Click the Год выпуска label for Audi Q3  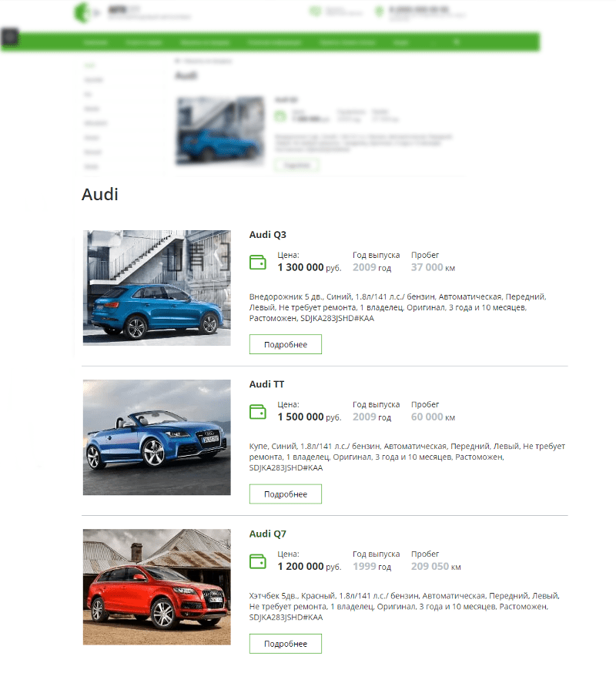[x=376, y=256]
